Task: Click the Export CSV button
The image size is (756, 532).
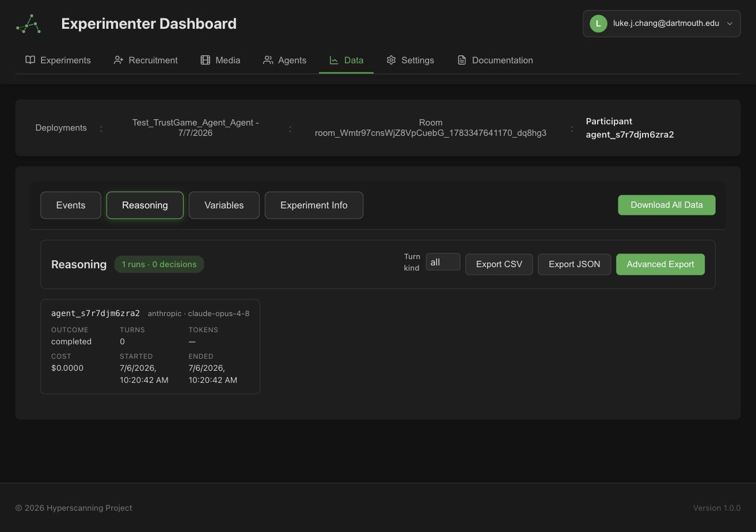Action: click(x=499, y=264)
